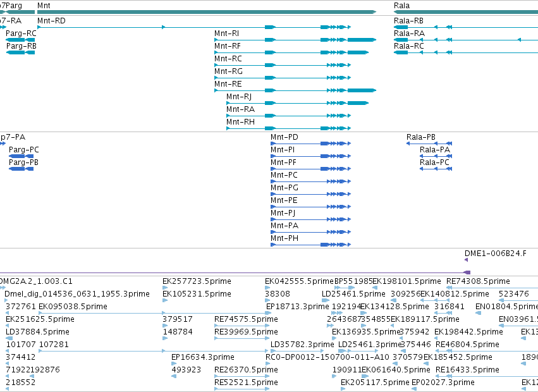Click the EK251625.5prime EST label
This screenshot has height=392, width=538.
[x=40, y=319]
